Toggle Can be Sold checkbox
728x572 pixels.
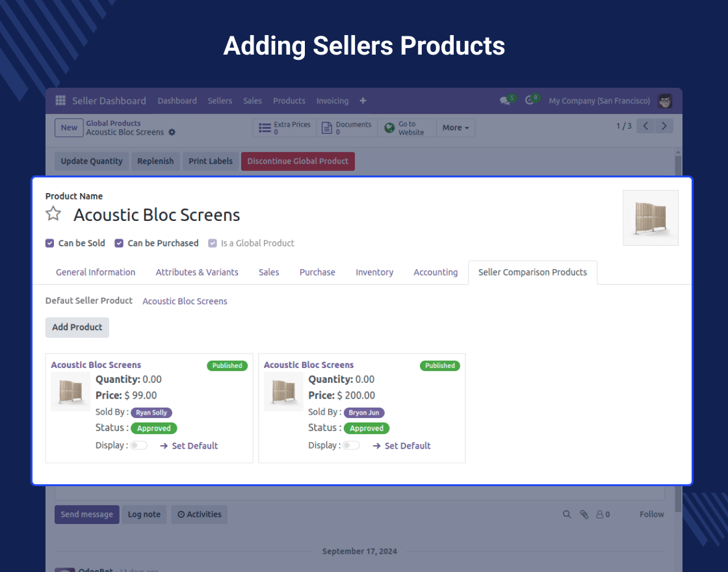(49, 243)
